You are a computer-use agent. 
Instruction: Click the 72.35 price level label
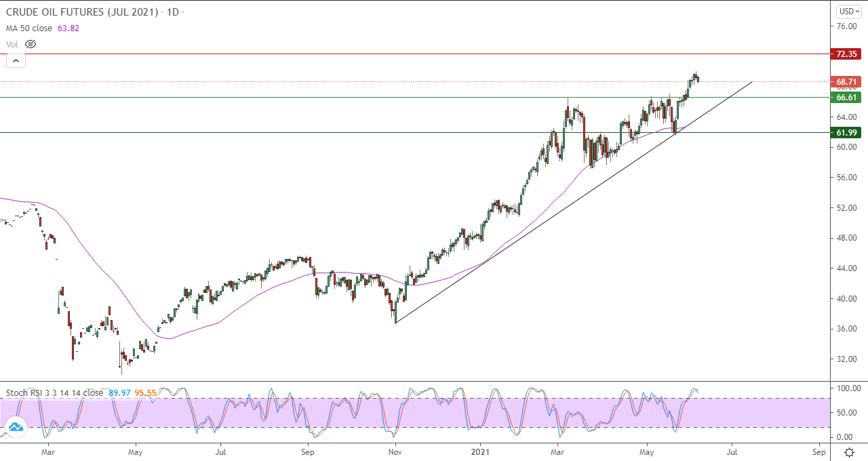pyautogui.click(x=848, y=54)
